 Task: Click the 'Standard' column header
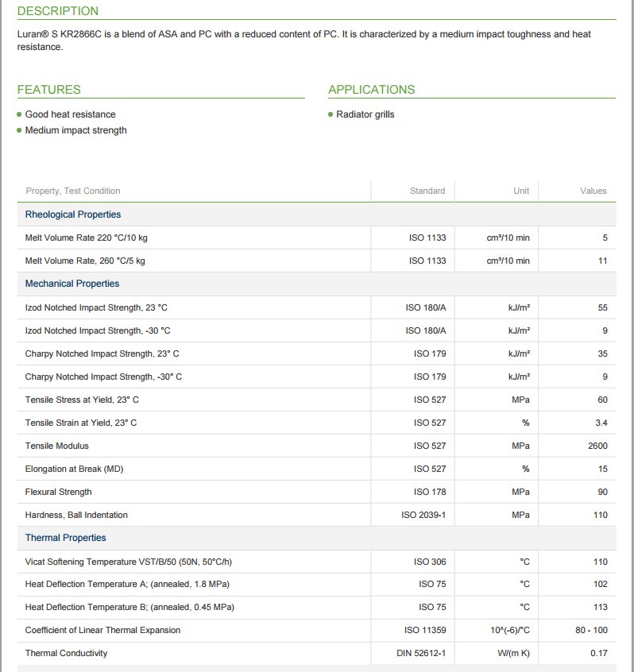tap(427, 191)
